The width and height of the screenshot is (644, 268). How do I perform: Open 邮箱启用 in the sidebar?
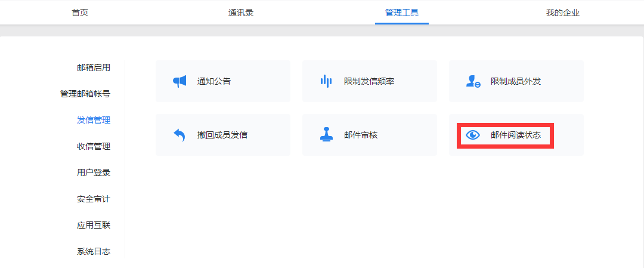pyautogui.click(x=94, y=67)
